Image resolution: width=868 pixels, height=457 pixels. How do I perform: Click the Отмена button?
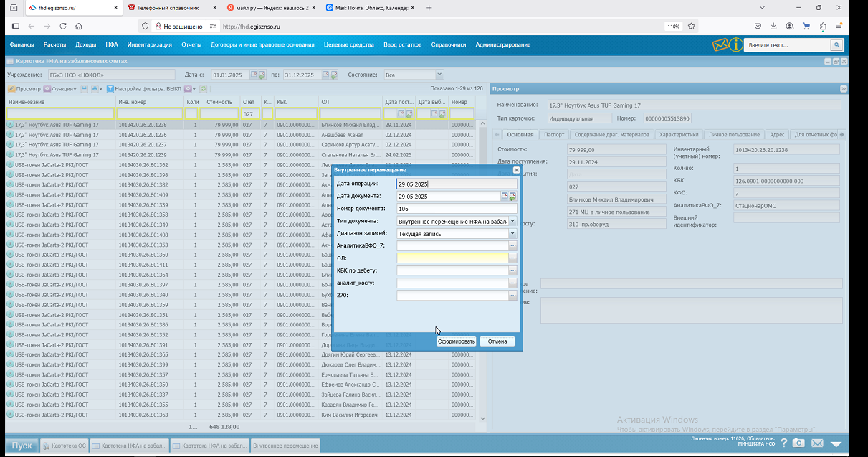tap(497, 341)
